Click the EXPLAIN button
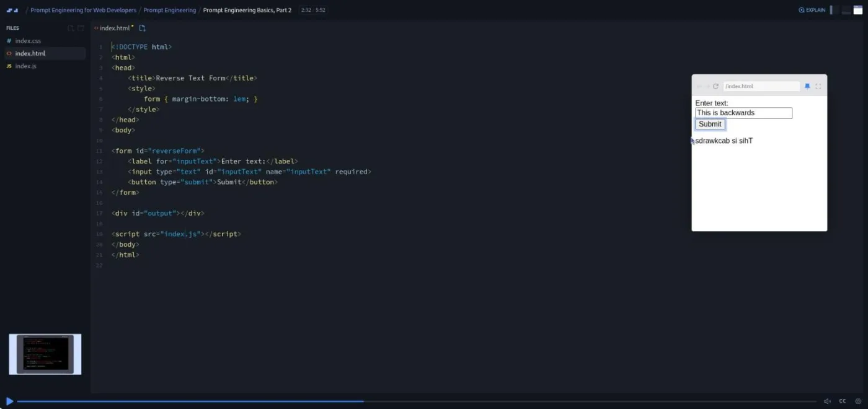The width and height of the screenshot is (868, 409). [812, 10]
